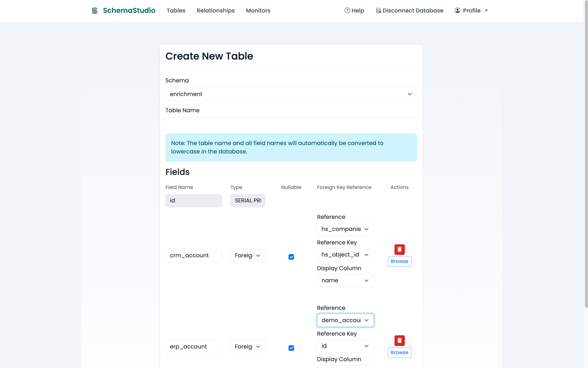588x368 pixels.
Task: Click the Disconnect Database icon
Action: point(378,11)
